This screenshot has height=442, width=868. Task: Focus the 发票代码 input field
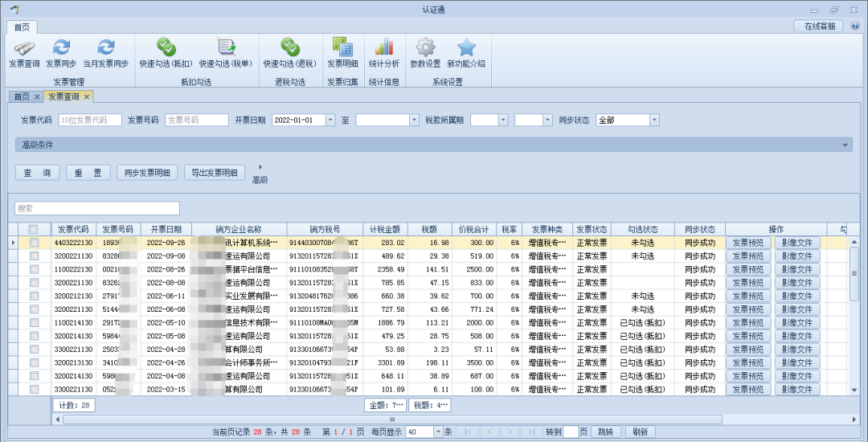90,120
